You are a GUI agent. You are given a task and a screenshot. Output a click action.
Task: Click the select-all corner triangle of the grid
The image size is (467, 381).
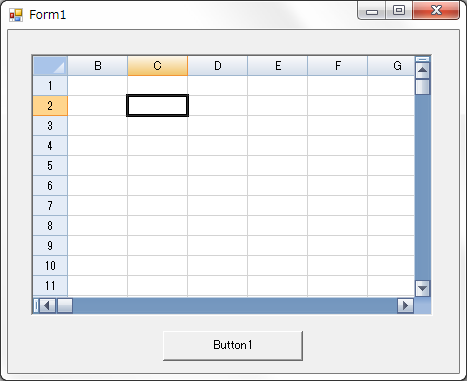(50, 66)
